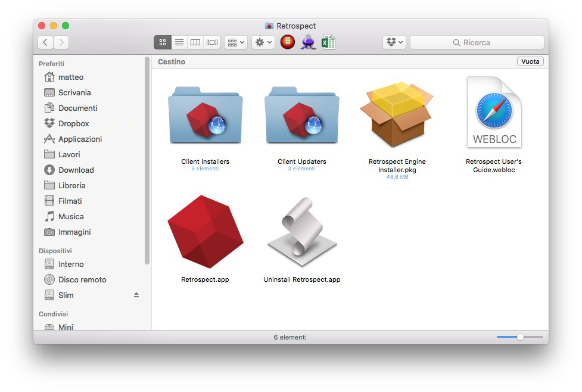Eject the Slim drive
The height and width of the screenshot is (392, 582).
point(136,295)
